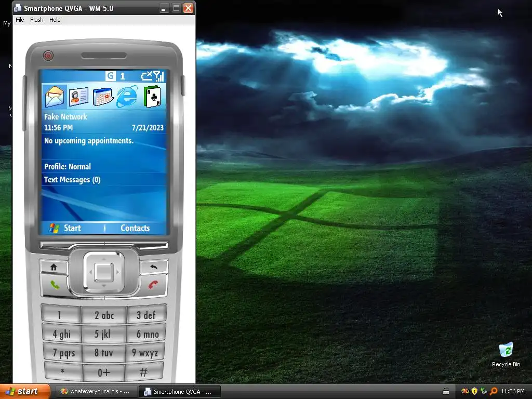532x399 pixels.
Task: Open the Recycle Bin desktop icon
Action: 506,354
